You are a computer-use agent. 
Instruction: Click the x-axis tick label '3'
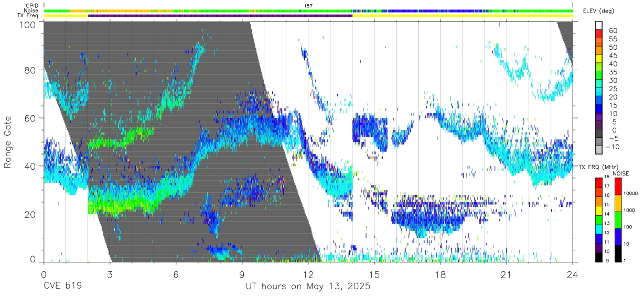tap(110, 274)
